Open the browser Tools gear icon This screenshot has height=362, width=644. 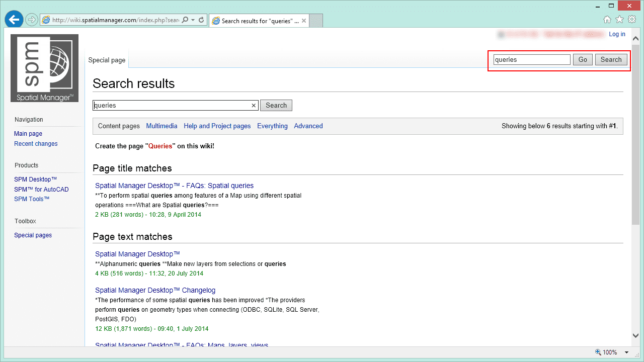pos(632,20)
